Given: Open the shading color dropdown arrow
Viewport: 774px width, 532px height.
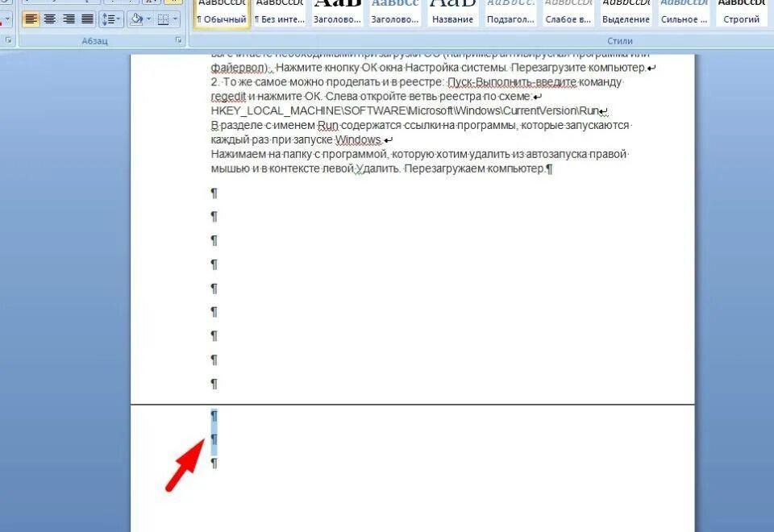Looking at the screenshot, I should [x=148, y=19].
